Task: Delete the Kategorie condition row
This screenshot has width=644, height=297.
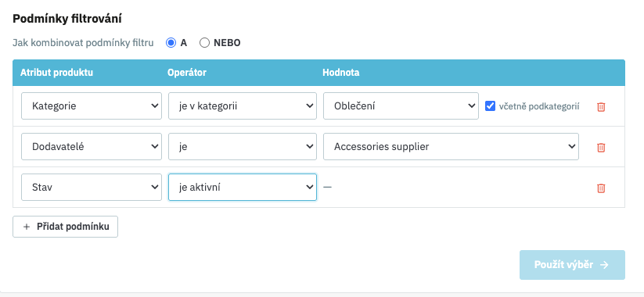Action: pyautogui.click(x=601, y=106)
